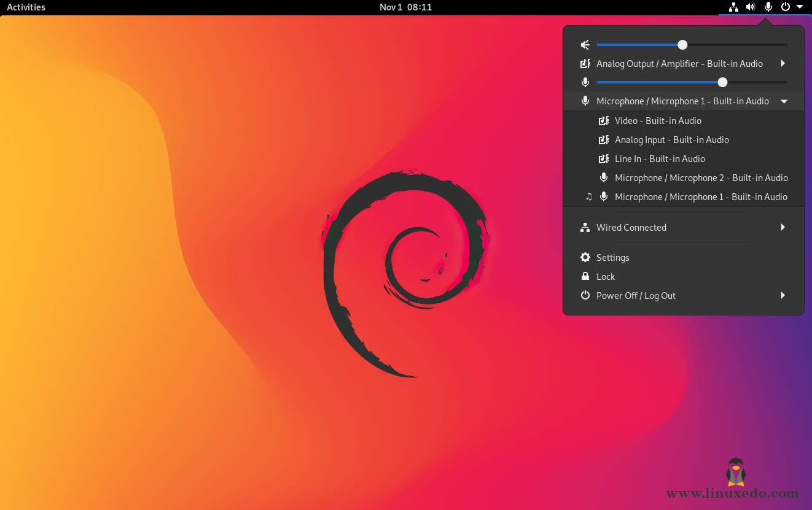Click audio card icon beside Analog Output
The image size is (812, 510).
[x=585, y=64]
